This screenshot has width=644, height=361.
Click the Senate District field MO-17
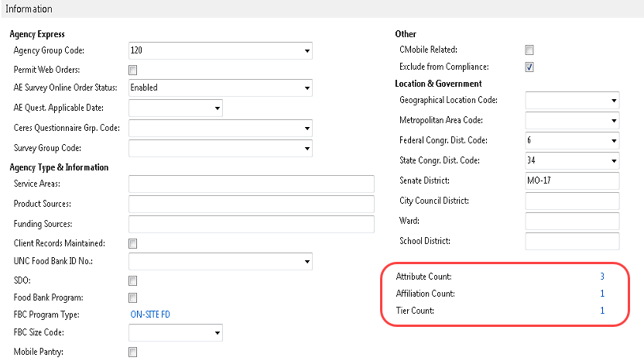coord(572,180)
